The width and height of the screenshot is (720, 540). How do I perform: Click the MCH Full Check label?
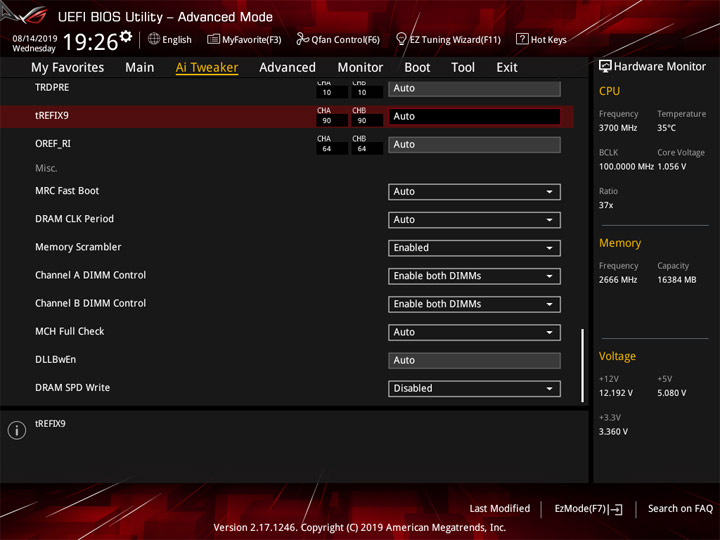70,331
